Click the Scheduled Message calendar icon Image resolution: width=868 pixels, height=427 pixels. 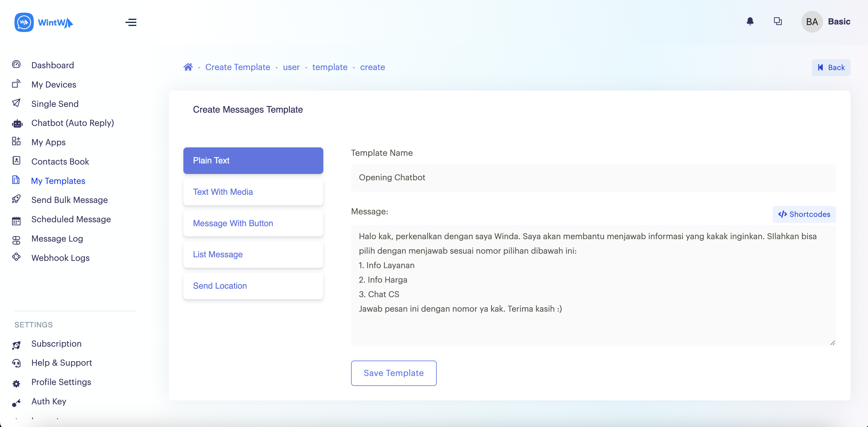click(16, 221)
